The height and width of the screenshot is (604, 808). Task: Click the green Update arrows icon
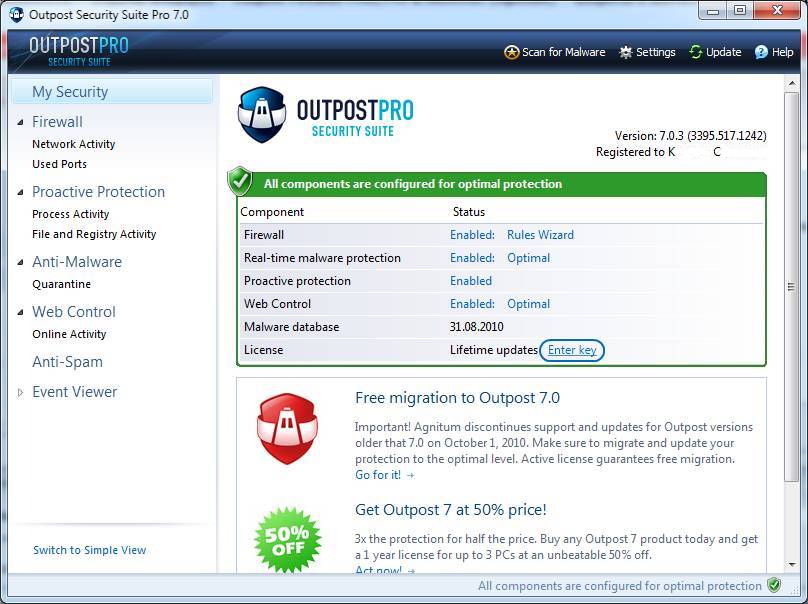click(696, 52)
